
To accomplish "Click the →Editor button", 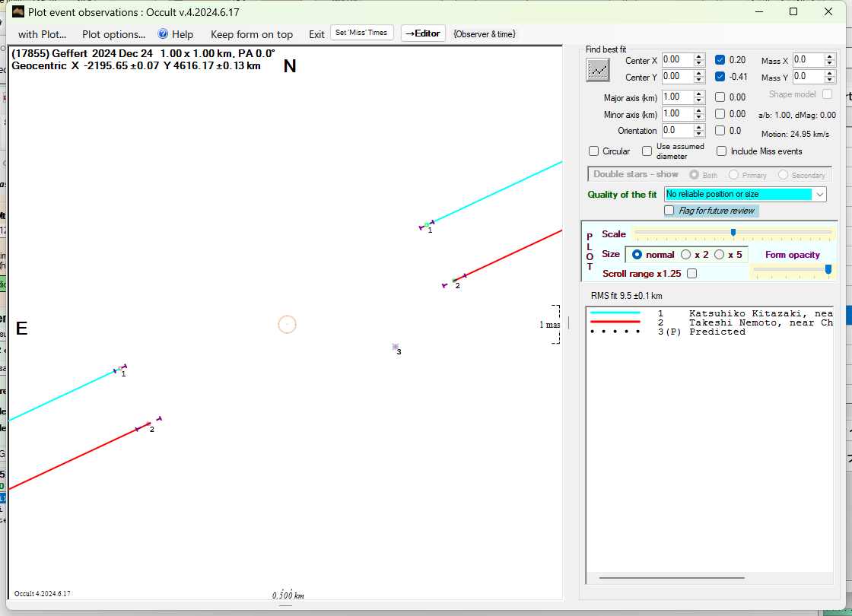I will [422, 33].
